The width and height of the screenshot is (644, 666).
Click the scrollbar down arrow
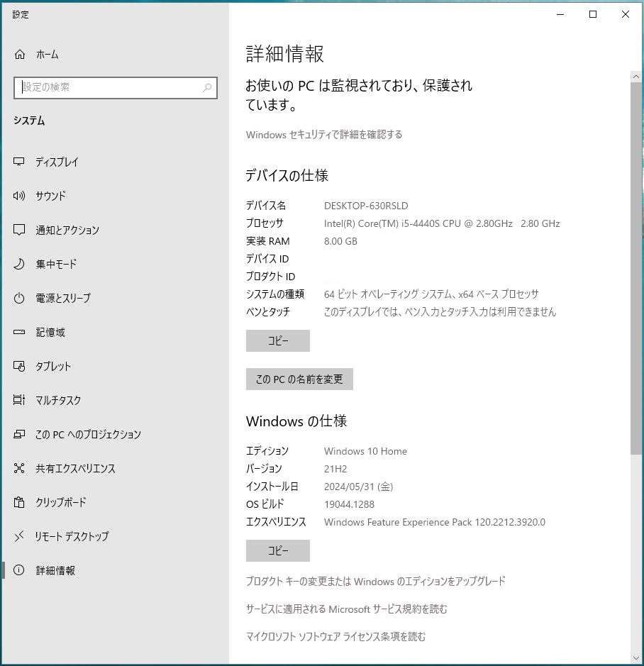pos(636,658)
